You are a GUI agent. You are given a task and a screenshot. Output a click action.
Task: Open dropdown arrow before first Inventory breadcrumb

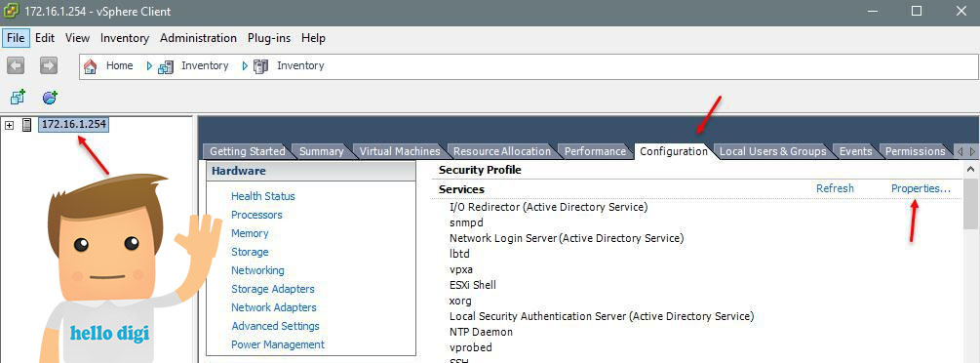click(149, 65)
